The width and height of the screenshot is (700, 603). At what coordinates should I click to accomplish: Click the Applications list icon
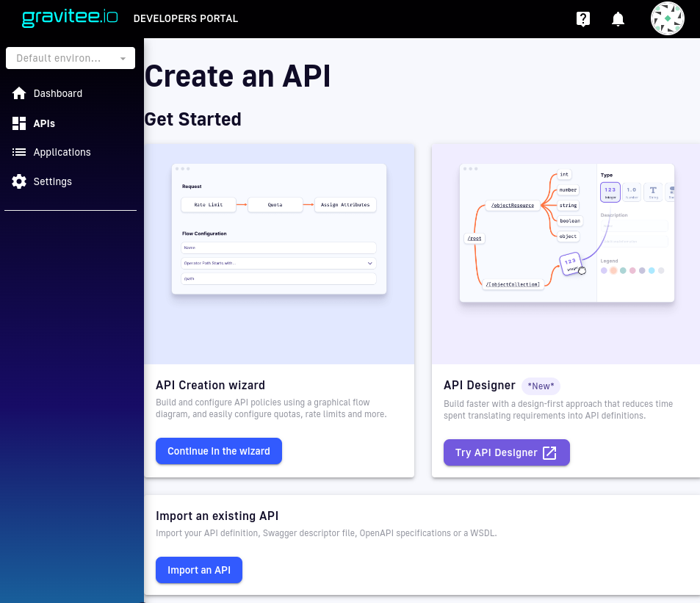click(18, 152)
